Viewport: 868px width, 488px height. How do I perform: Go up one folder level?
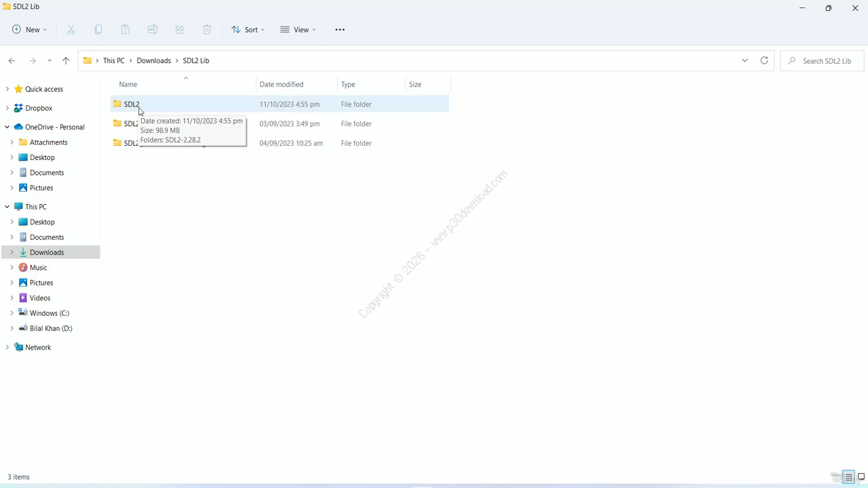click(x=66, y=60)
